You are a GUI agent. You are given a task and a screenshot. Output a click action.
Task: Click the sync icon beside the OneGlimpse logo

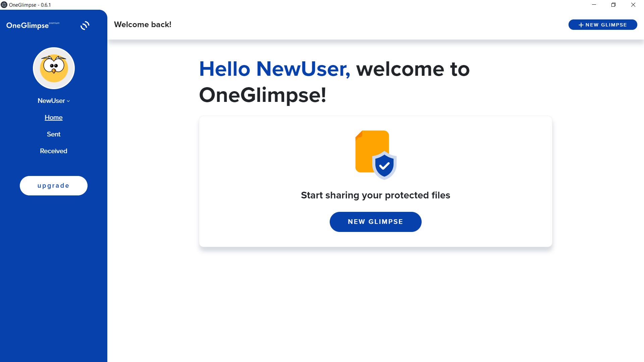[x=85, y=25]
